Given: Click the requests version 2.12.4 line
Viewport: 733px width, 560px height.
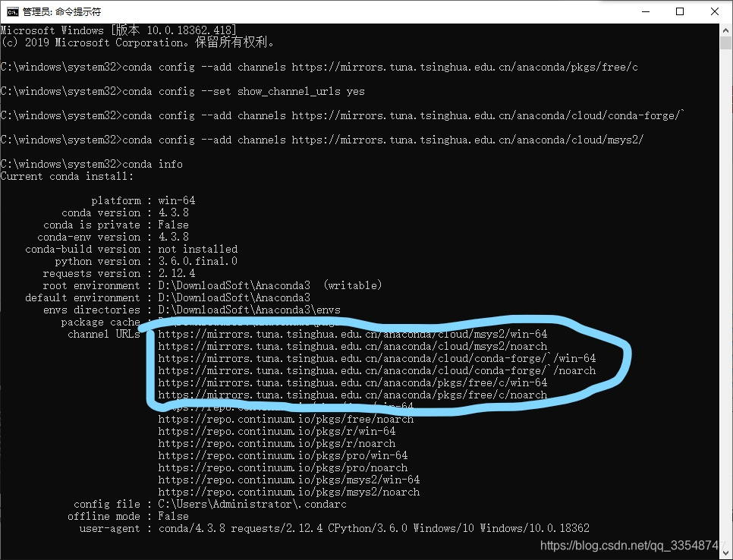Looking at the screenshot, I should (119, 273).
